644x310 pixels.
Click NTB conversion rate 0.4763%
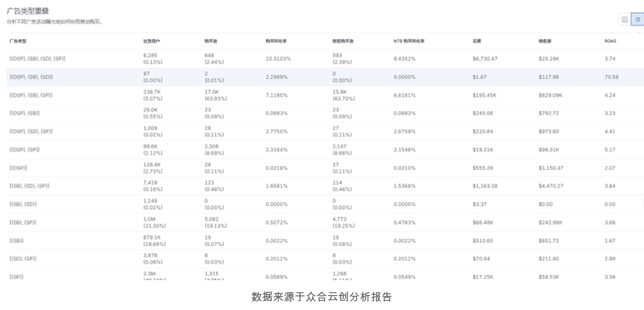404,222
